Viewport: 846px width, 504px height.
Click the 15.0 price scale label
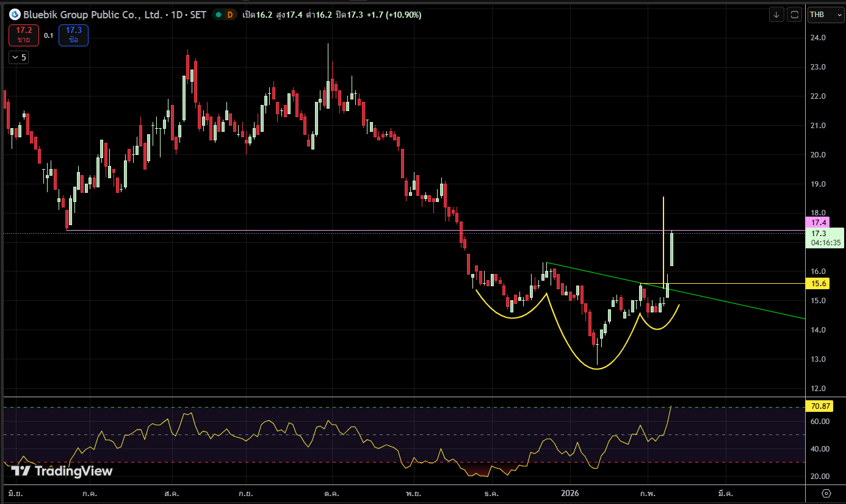click(x=819, y=301)
